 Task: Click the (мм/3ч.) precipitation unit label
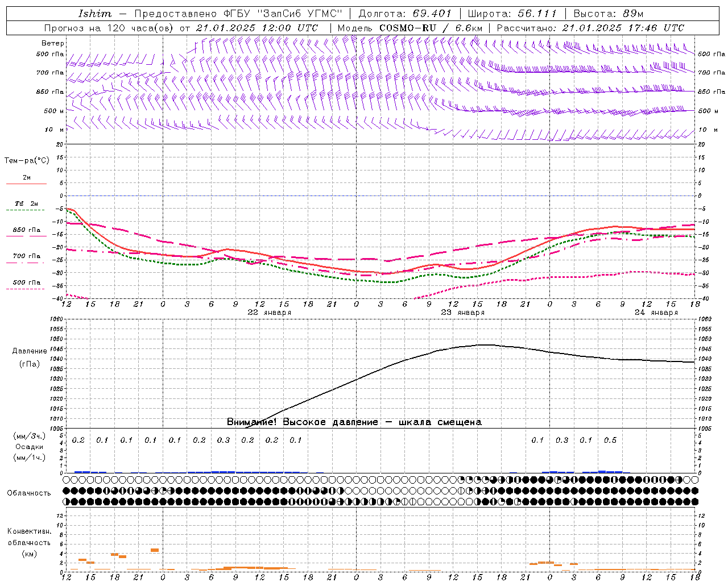point(30,436)
